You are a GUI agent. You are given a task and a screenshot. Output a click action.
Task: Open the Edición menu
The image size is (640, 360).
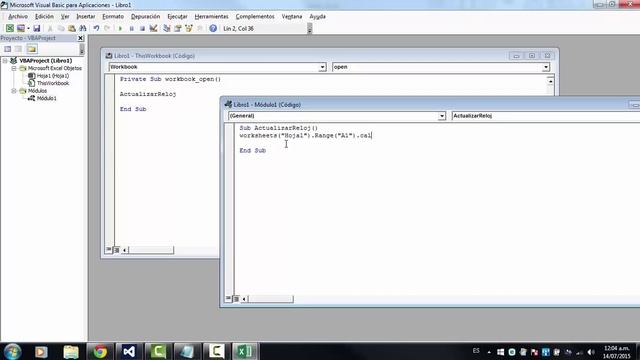[x=44, y=16]
